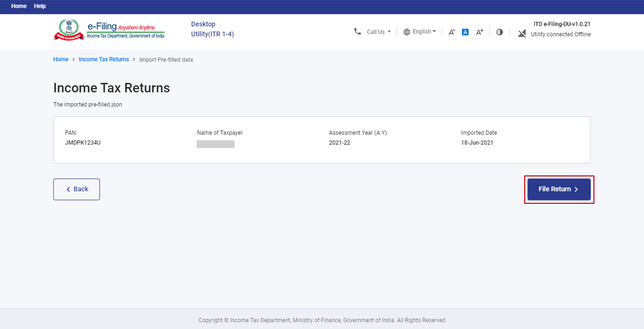This screenshot has width=644, height=329.
Task: Click the File Return button
Action: click(x=559, y=189)
